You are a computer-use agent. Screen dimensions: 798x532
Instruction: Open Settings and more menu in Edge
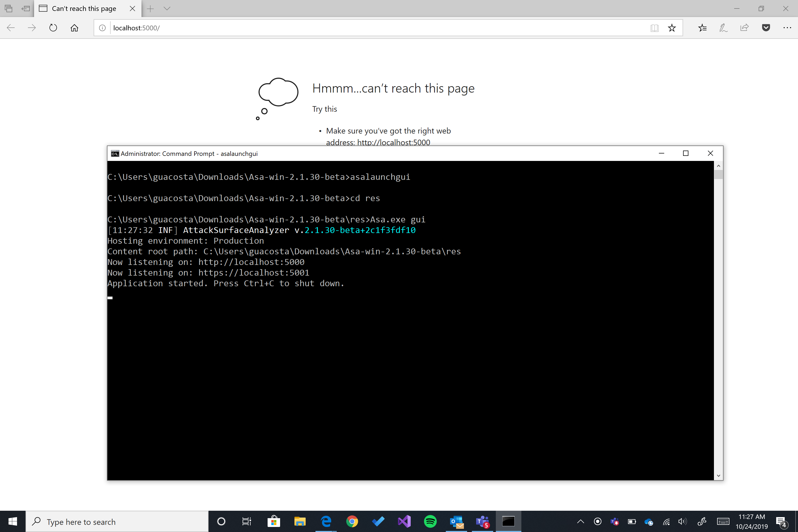787,28
